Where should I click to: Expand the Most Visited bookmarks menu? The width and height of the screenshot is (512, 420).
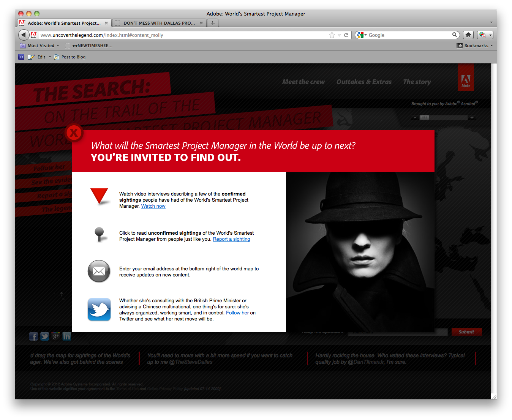point(40,46)
